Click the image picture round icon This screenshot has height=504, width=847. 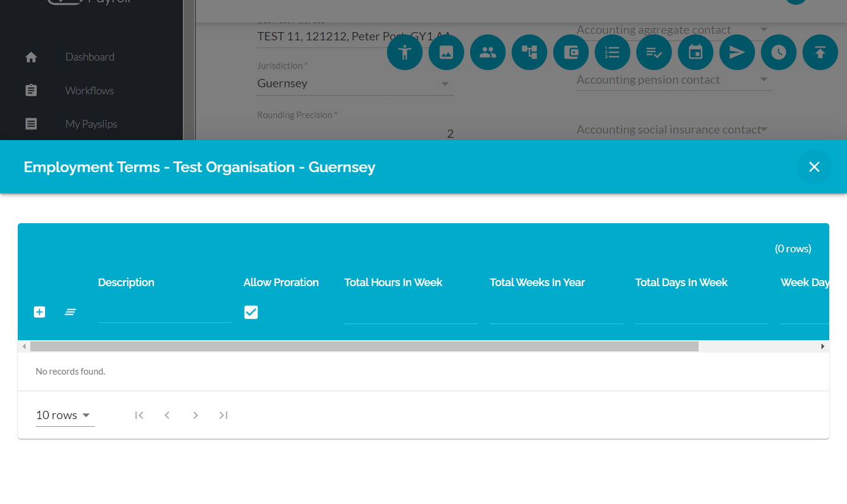pos(446,52)
